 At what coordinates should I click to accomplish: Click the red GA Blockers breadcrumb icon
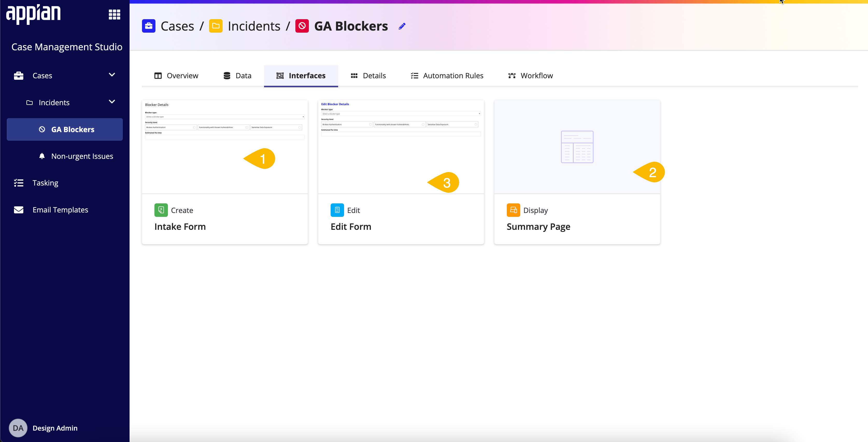(302, 26)
